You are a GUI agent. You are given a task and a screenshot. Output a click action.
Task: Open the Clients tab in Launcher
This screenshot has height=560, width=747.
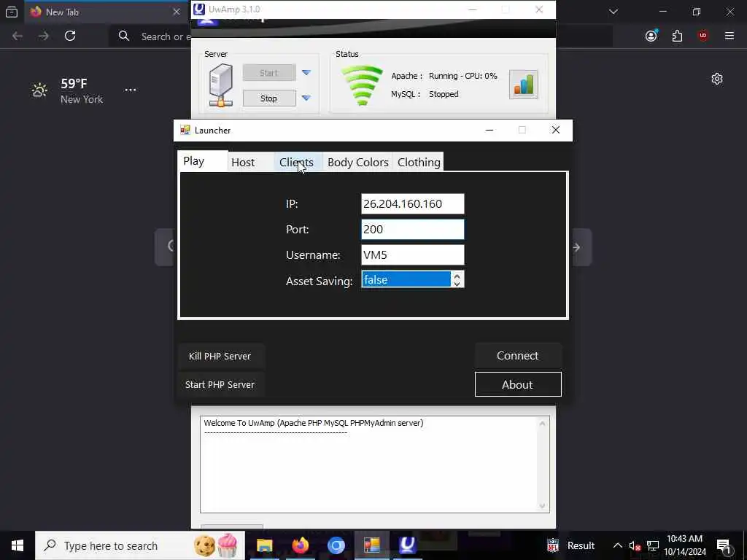[298, 163]
